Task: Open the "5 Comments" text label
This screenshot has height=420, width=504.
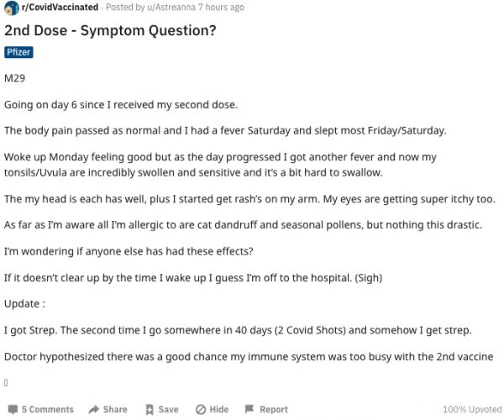Action: (47, 410)
